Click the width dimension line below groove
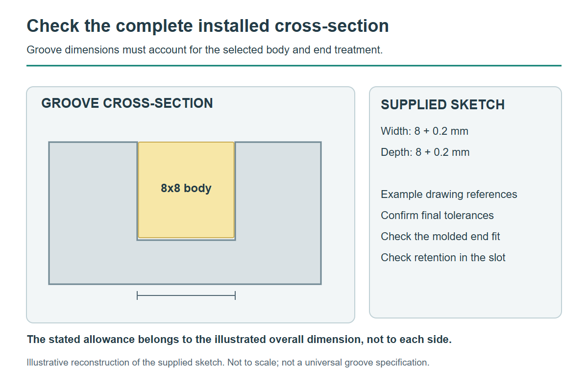Screen dimensions: 588x392 point(186,295)
